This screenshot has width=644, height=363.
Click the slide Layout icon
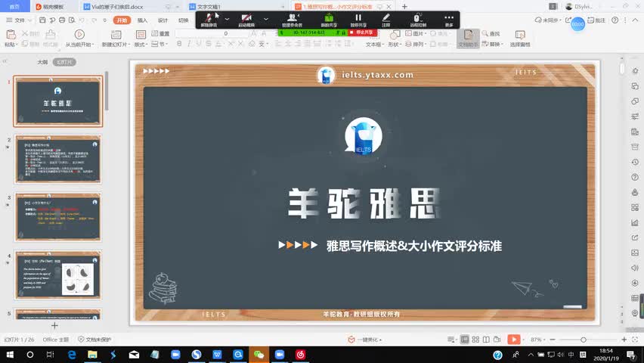(141, 35)
